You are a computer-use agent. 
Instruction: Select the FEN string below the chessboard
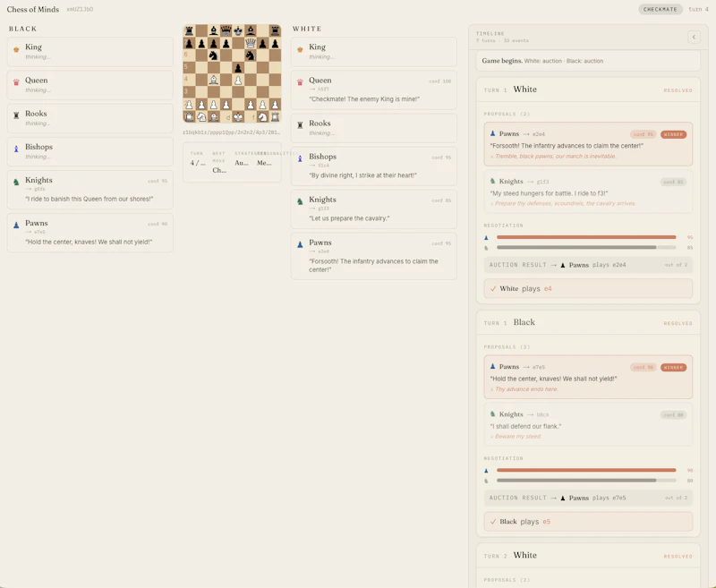[232, 132]
